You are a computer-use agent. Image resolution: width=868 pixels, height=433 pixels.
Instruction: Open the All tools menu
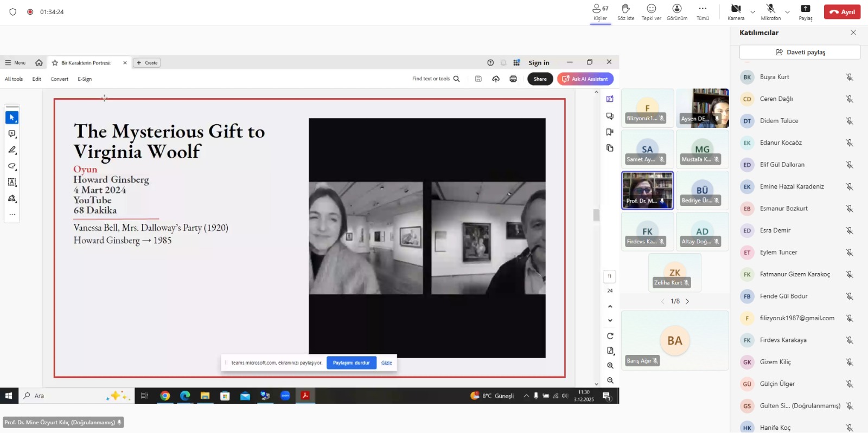click(x=14, y=79)
